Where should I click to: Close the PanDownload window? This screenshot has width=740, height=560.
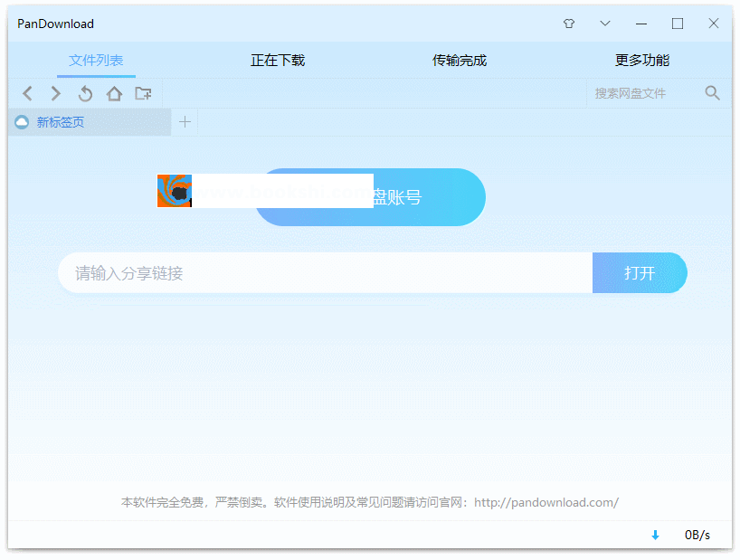coord(714,24)
